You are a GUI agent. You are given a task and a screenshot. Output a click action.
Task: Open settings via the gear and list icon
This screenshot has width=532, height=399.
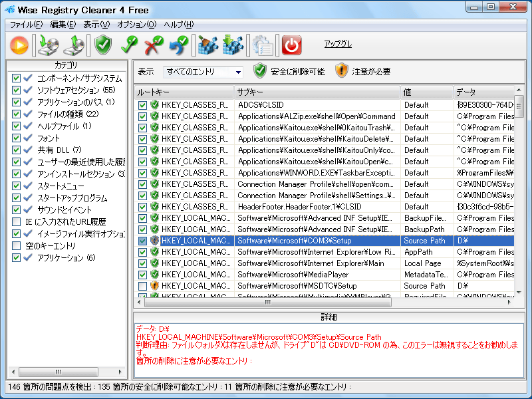pos(263,45)
